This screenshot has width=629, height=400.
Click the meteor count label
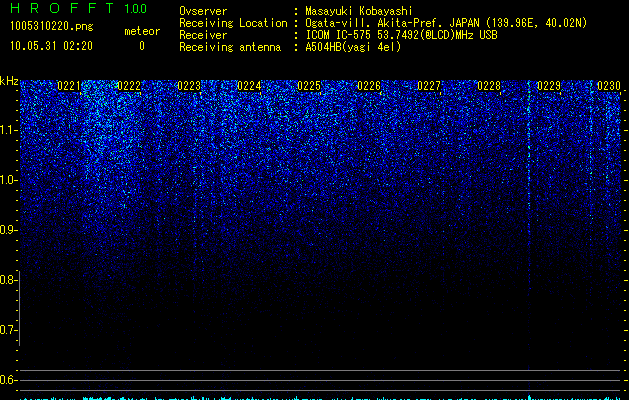click(142, 31)
